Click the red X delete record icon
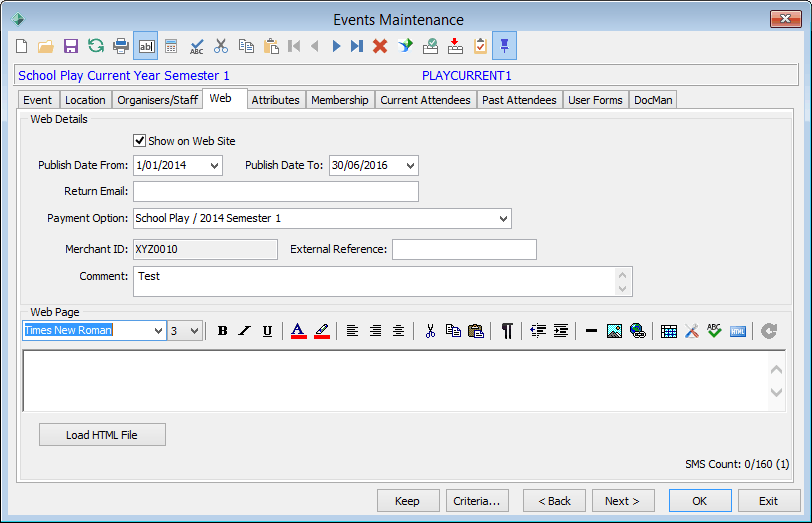The image size is (812, 523). tap(380, 46)
